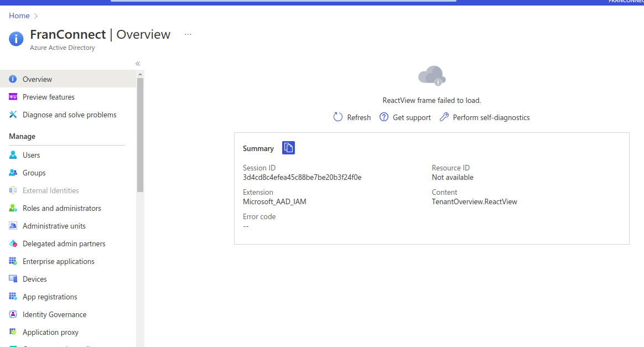Click the sidebar scroll up arrow
This screenshot has width=644, height=347.
click(x=140, y=74)
